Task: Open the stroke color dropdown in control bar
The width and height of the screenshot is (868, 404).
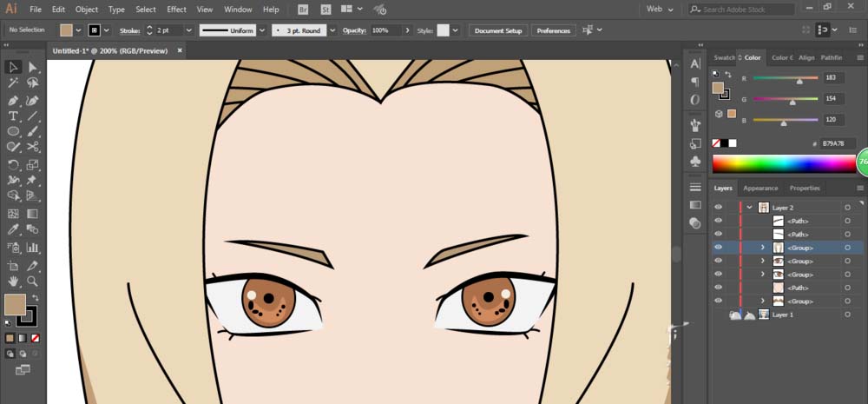Action: coord(106,30)
